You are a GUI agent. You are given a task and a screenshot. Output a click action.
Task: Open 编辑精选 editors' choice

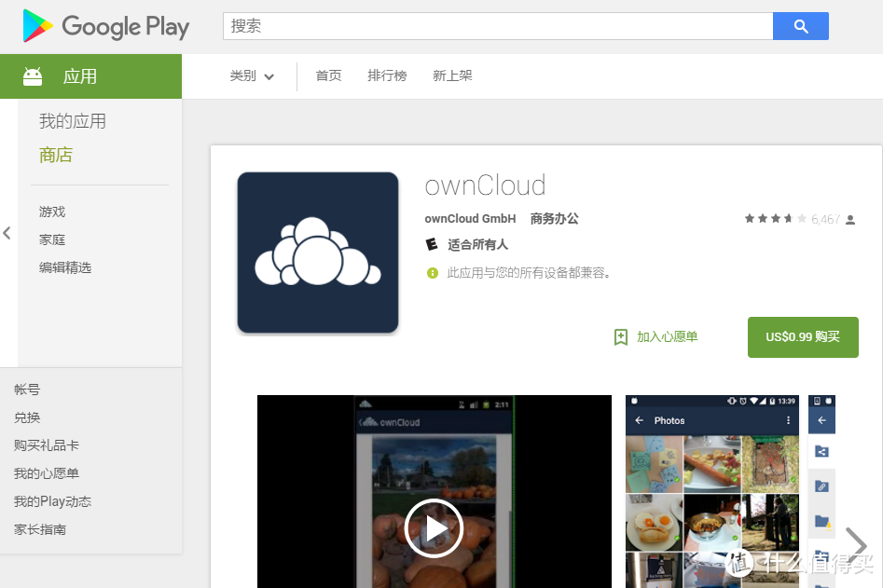[65, 267]
